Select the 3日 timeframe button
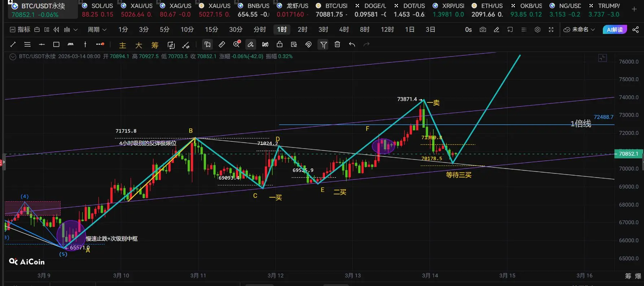Image resolution: width=644 pixels, height=286 pixels. 430,30
